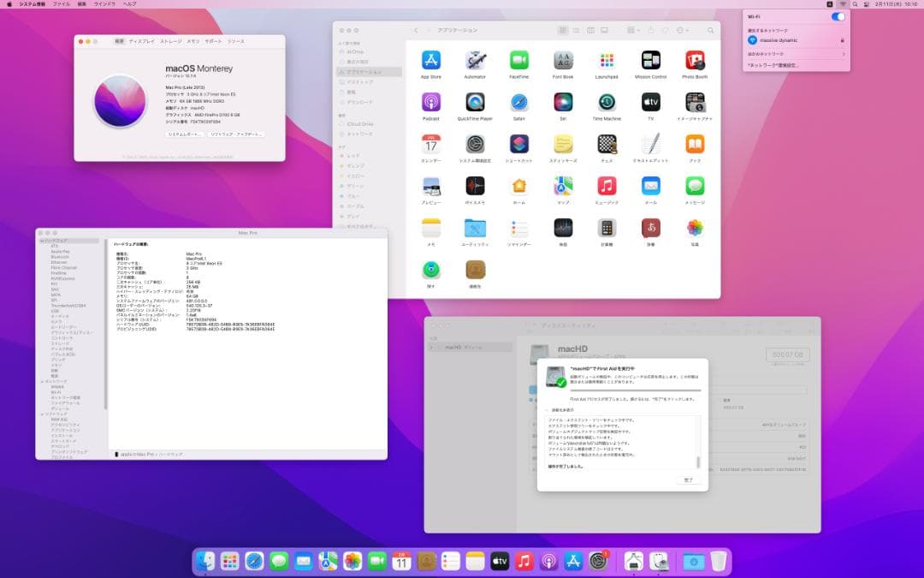Turn off the Wi-Fi toggle switch
This screenshot has width=924, height=578.
(x=838, y=16)
